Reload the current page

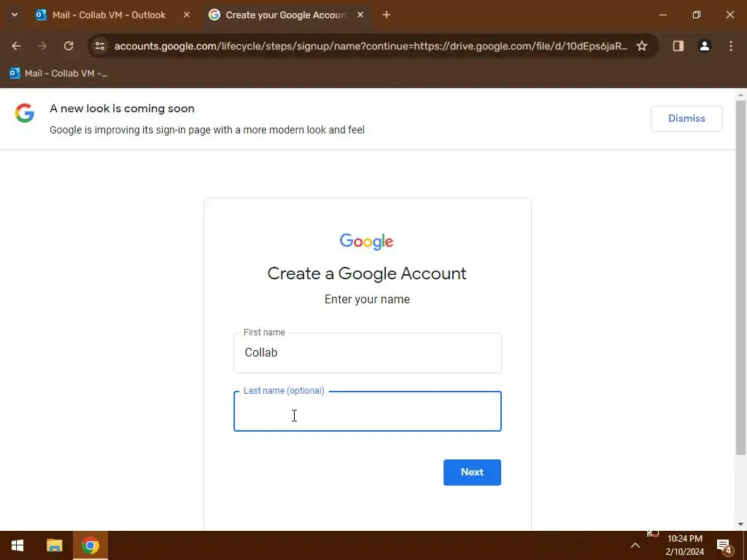[x=69, y=46]
